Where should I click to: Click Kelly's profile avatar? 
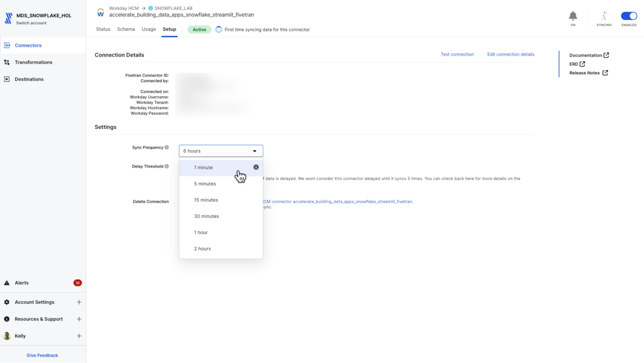pos(7,336)
